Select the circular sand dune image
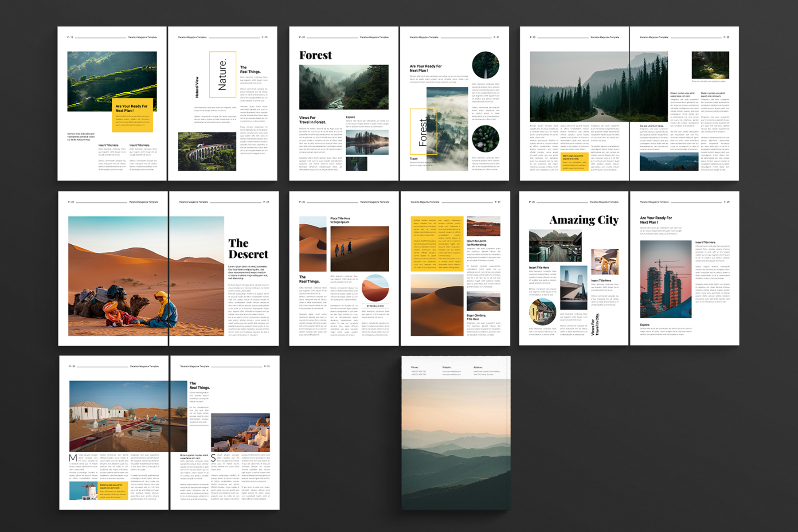The image size is (798, 532). click(x=375, y=288)
